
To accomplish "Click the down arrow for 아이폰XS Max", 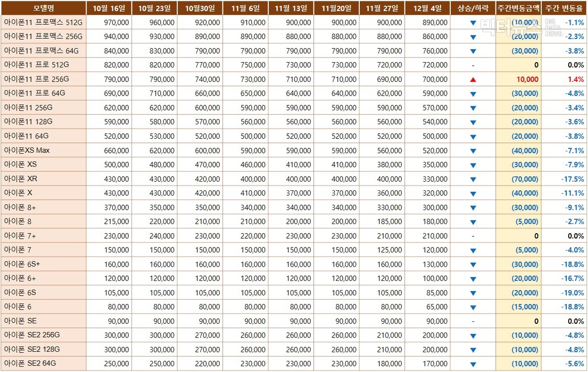I will [x=473, y=151].
